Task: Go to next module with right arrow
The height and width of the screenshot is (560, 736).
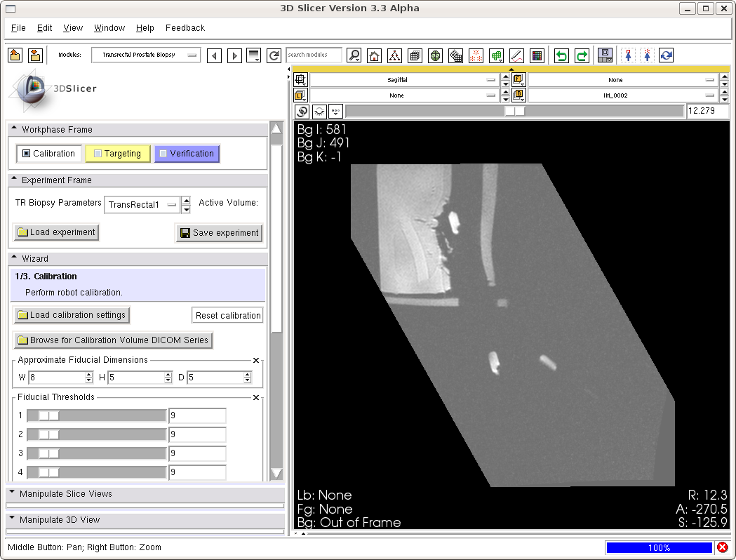Action: (234, 55)
